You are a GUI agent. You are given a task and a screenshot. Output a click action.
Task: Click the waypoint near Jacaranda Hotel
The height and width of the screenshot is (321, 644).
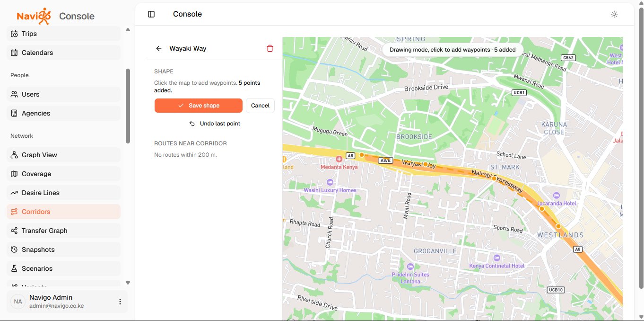tap(542, 208)
